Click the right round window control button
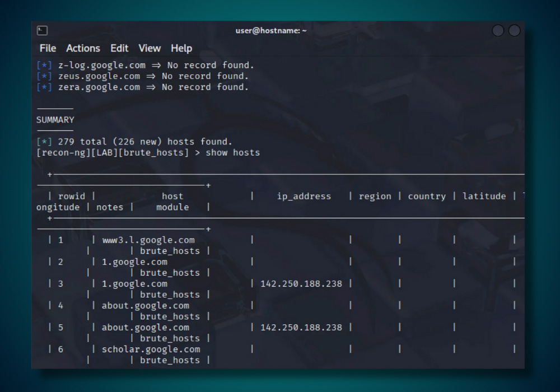This screenshot has height=392, width=560. pos(514,31)
